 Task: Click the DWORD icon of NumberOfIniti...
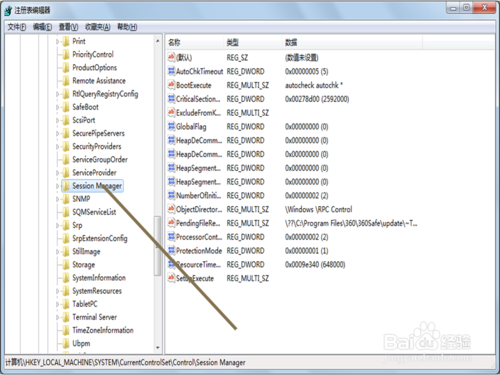pyautogui.click(x=171, y=195)
